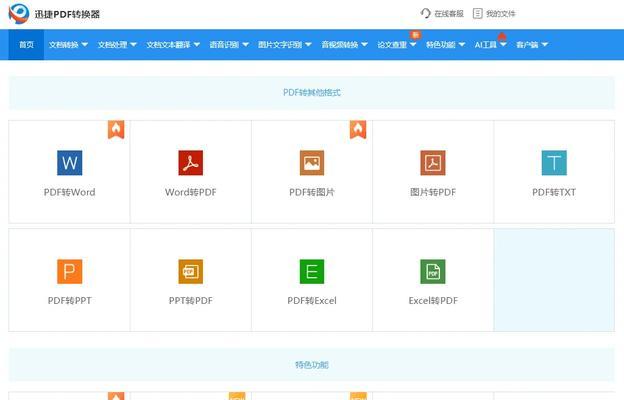Click the 迅捷PDF转换器 logo icon
The width and height of the screenshot is (624, 400).
19,14
